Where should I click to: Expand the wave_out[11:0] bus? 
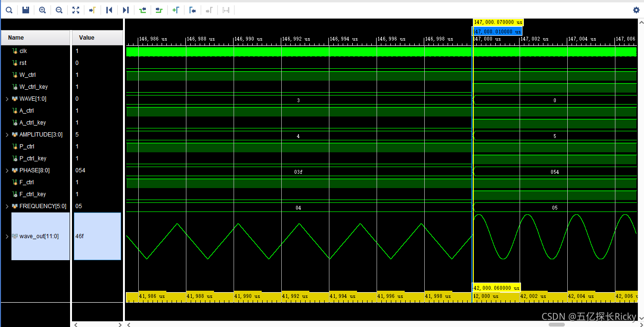coord(7,236)
